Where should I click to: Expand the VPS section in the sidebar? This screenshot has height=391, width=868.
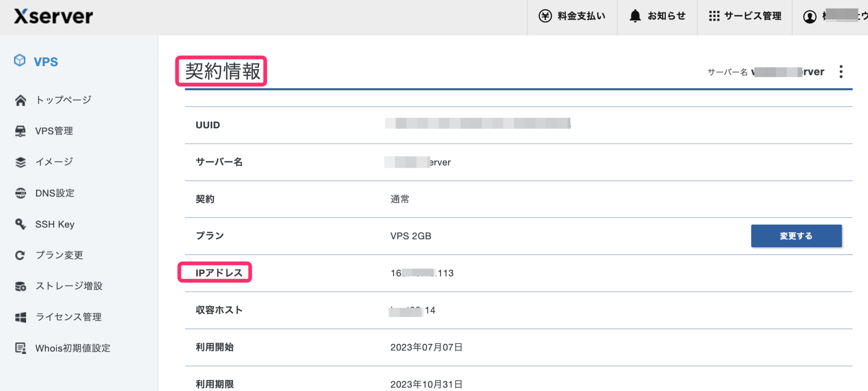pyautogui.click(x=45, y=61)
